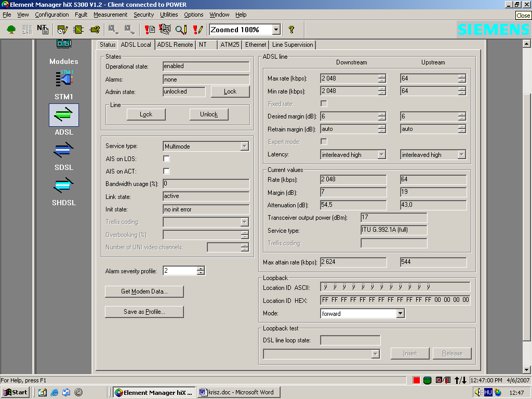Click the scroll down arrow of vertical scrollbar
This screenshot has height=399, width=532.
coord(526,369)
